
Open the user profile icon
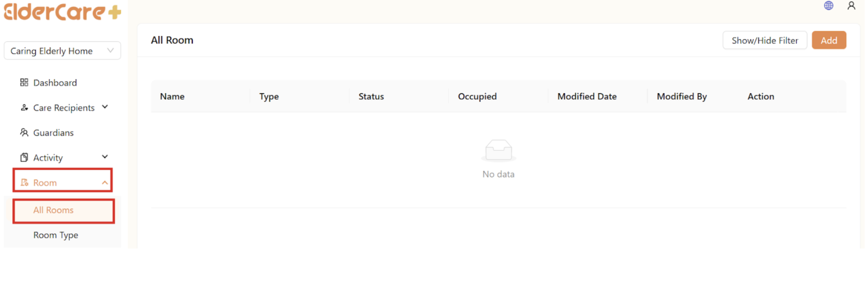point(851,6)
